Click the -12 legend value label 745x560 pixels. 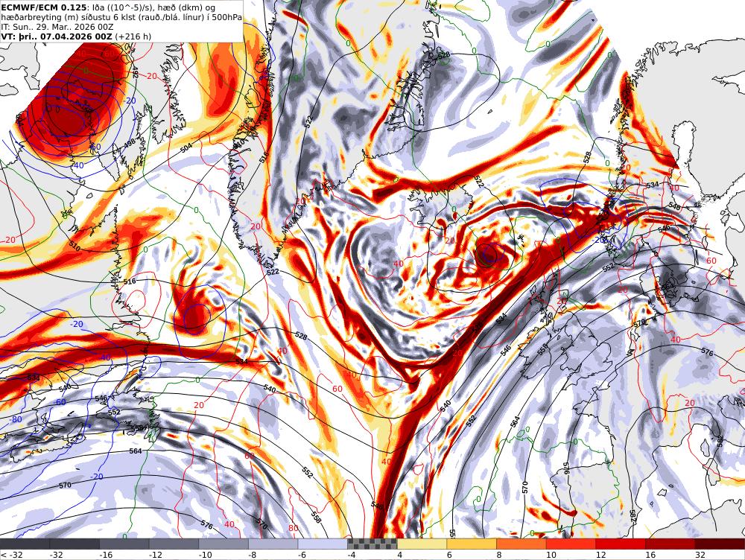[x=156, y=555]
